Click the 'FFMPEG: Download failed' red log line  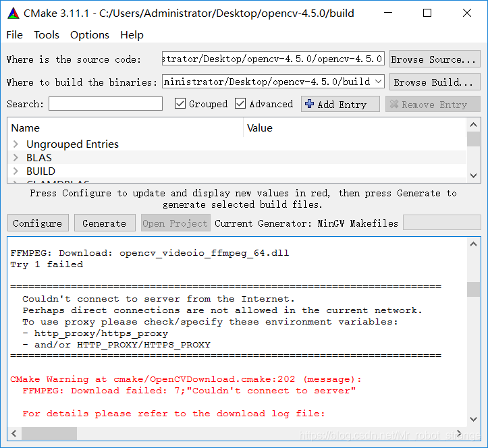(189, 391)
